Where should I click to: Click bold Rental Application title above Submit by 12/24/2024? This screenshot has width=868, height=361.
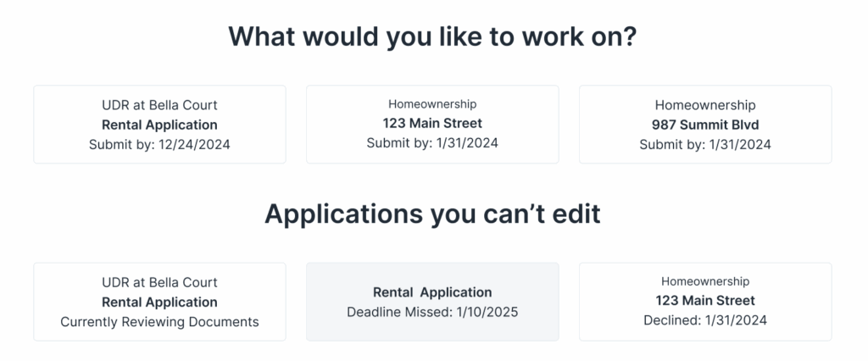[159, 125]
